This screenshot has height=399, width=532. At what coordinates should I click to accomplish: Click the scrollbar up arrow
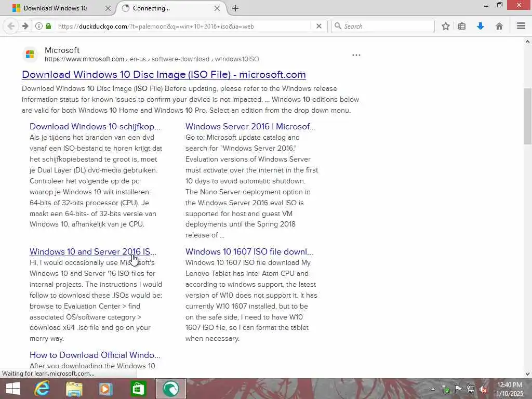coord(527,42)
